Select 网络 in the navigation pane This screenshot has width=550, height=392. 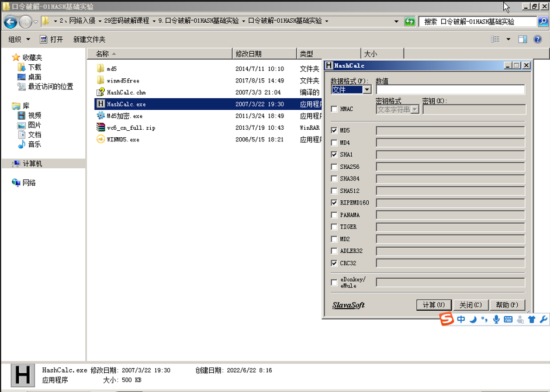click(x=29, y=183)
